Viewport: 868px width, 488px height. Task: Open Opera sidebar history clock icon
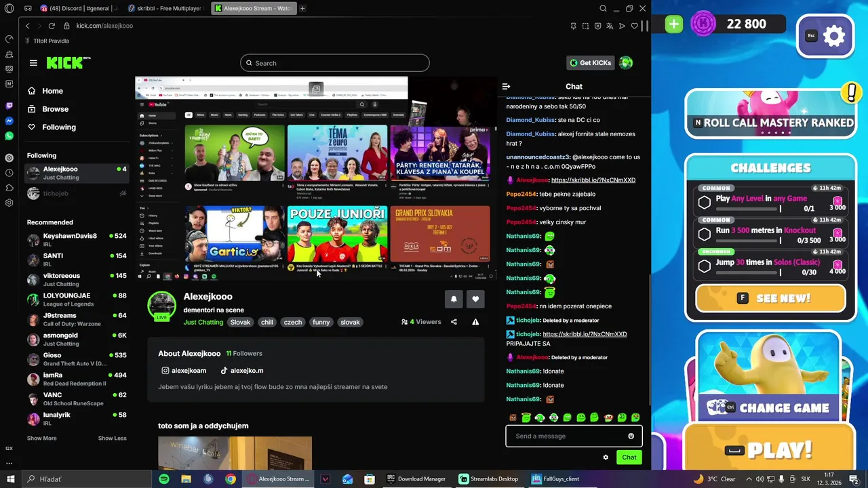point(9,173)
